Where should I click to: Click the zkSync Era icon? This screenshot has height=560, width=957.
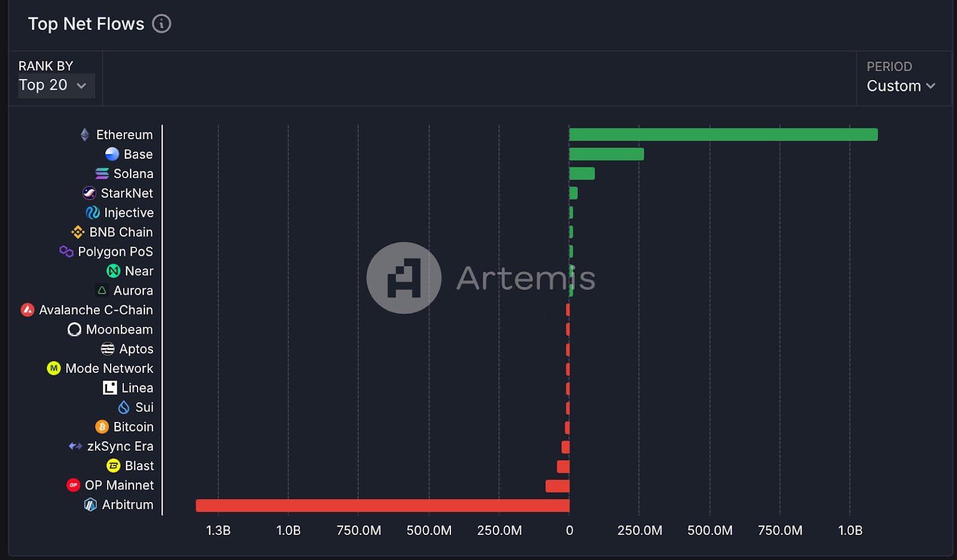[75, 446]
